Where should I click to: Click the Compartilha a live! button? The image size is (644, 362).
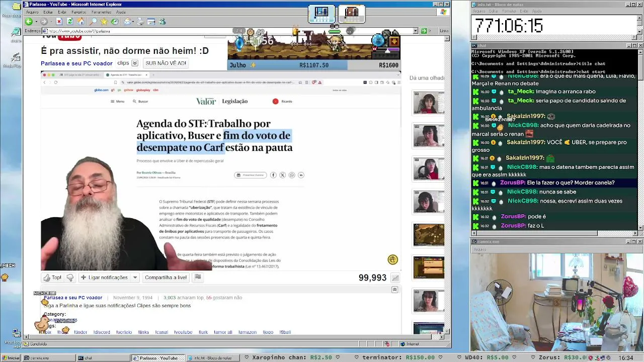[x=166, y=278]
